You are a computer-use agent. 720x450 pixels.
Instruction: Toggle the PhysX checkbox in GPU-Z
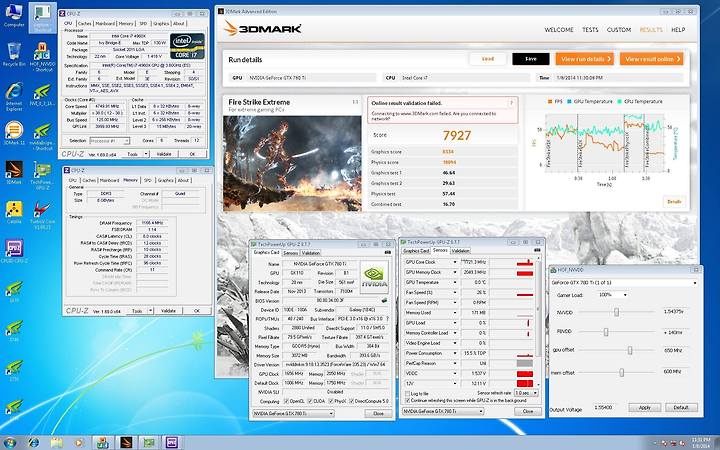[330, 401]
